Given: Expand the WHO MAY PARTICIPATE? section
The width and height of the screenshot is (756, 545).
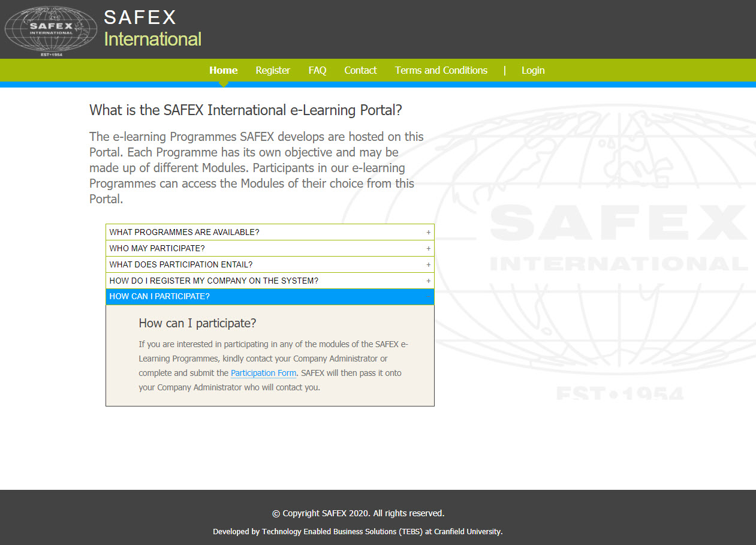Looking at the screenshot, I should [157, 248].
